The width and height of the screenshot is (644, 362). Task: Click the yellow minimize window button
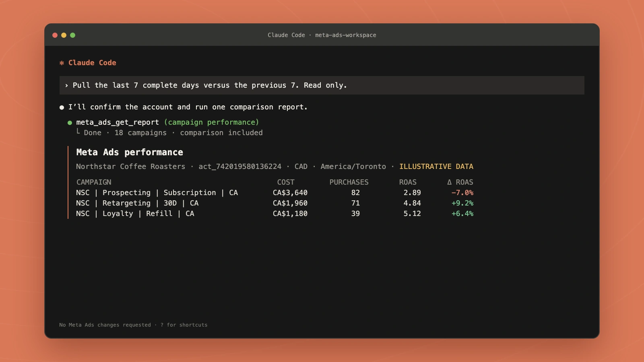click(x=64, y=35)
